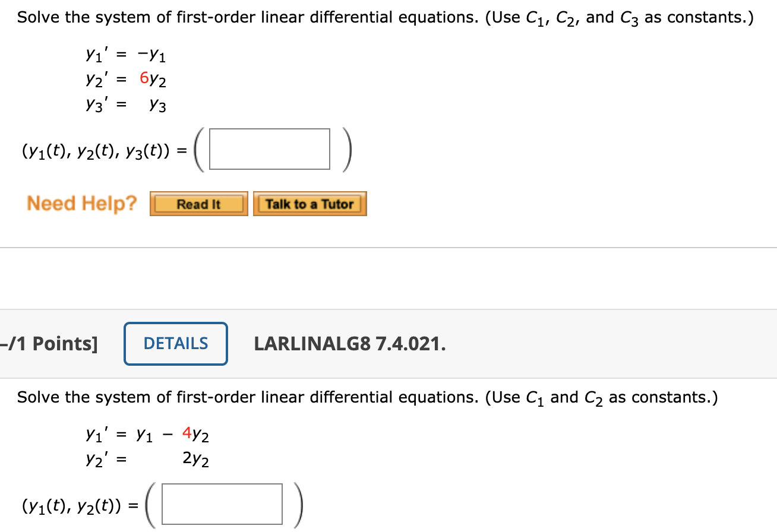The height and width of the screenshot is (532, 777).
Task: Select the equation y3' = y3
Action: pos(126,104)
